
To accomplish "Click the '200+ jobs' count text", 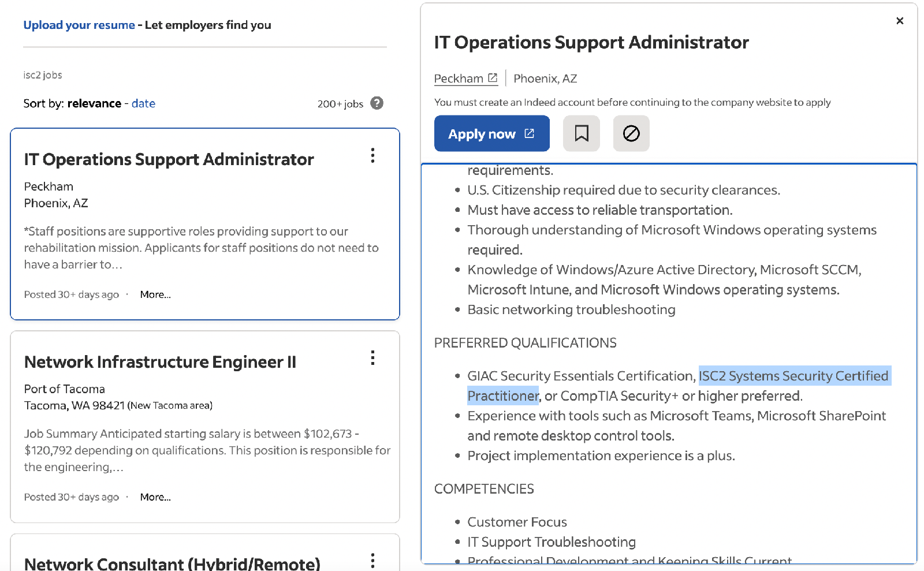I will click(x=340, y=104).
